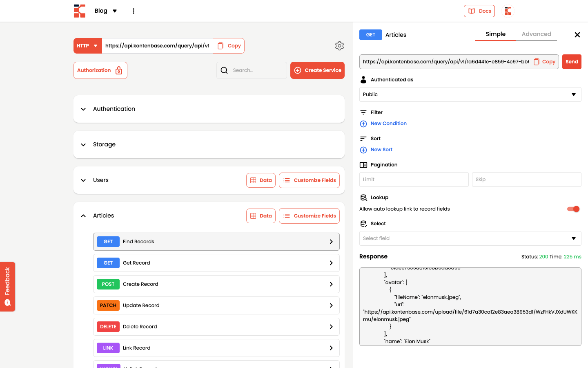
Task: Click the settings gear icon
Action: 339,46
